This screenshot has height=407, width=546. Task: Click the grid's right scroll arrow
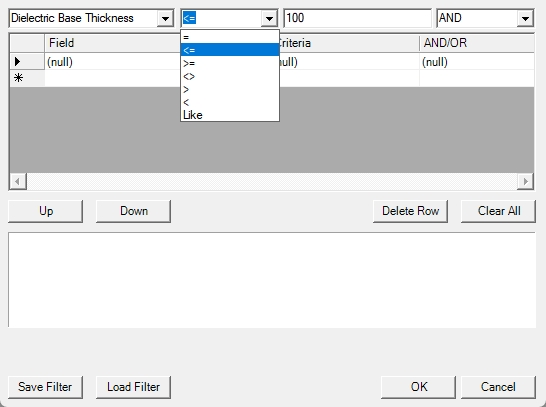[x=525, y=181]
